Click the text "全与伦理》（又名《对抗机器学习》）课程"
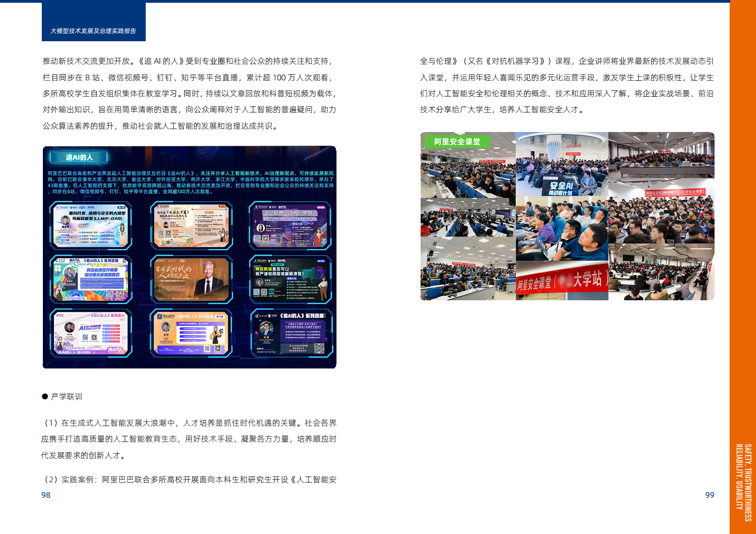Viewport: 756px width, 534px height. click(495, 61)
